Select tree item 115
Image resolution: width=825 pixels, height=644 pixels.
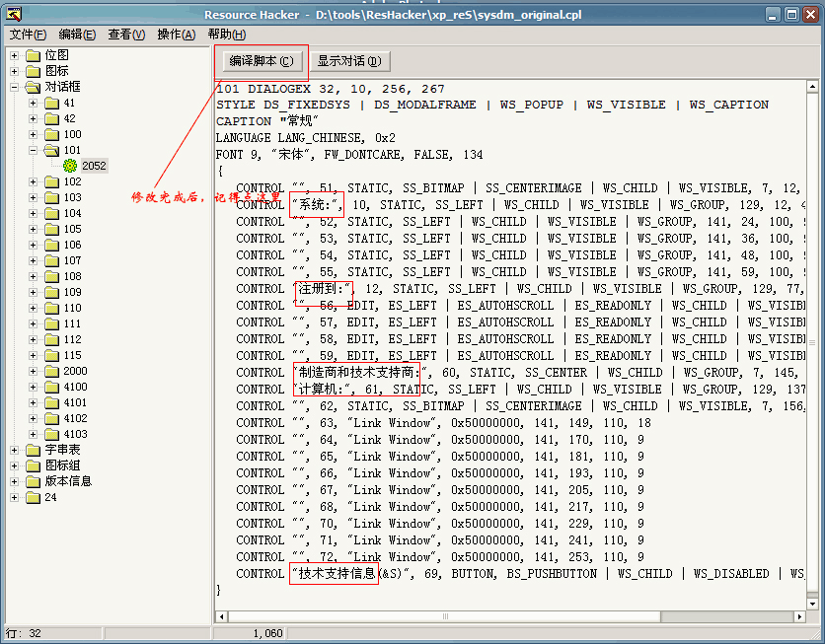coord(73,355)
